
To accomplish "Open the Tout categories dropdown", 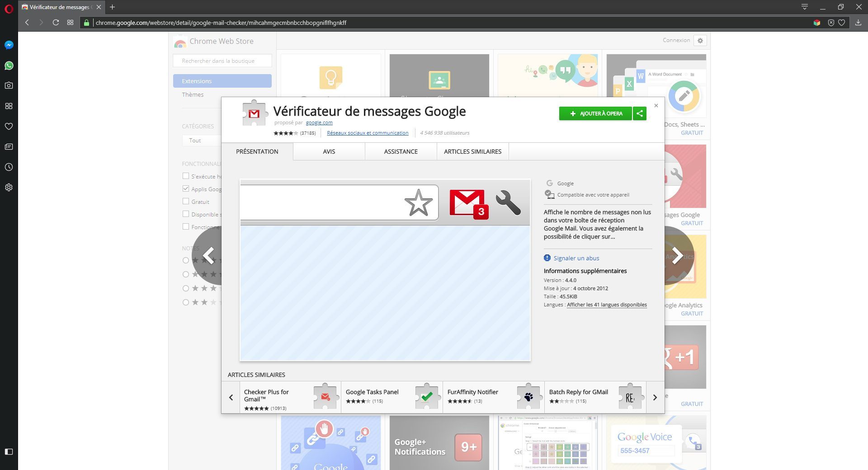I will tap(202, 141).
